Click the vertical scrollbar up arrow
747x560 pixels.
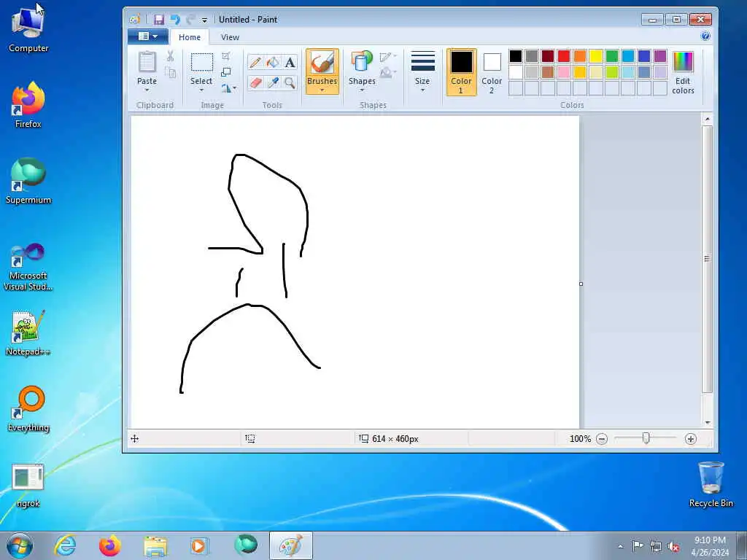tap(708, 119)
